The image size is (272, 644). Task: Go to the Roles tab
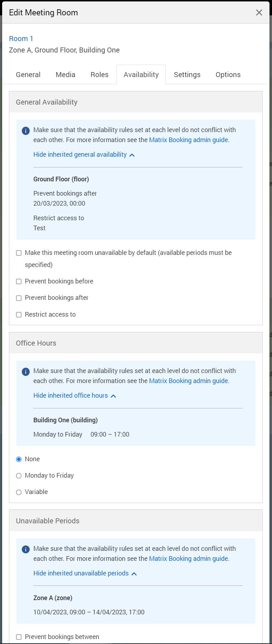(99, 75)
